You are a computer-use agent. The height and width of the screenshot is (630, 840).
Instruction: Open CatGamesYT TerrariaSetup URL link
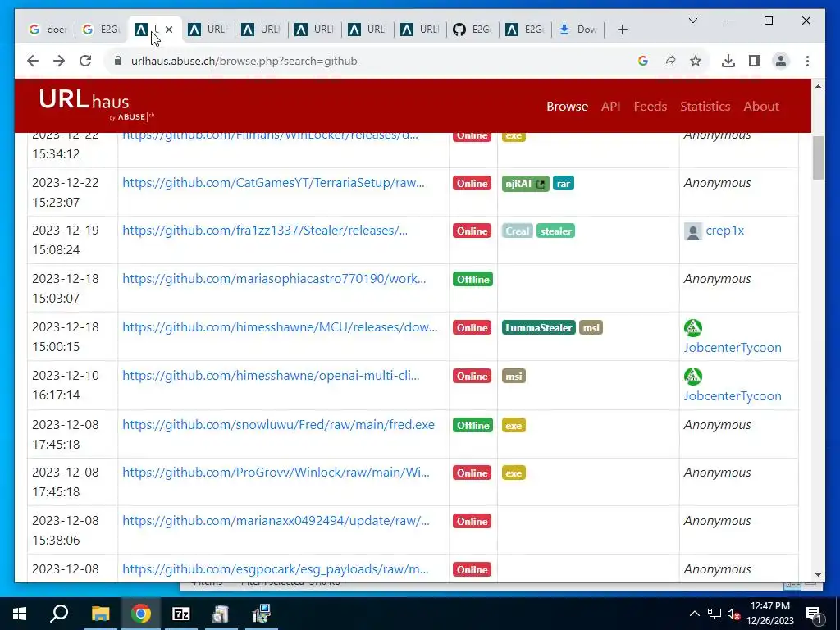point(273,183)
